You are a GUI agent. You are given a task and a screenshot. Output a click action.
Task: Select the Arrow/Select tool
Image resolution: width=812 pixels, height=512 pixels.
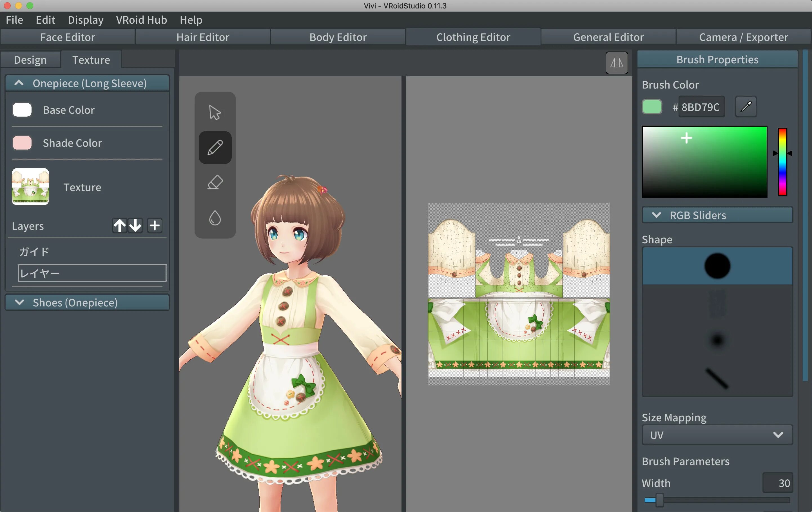tap(215, 112)
